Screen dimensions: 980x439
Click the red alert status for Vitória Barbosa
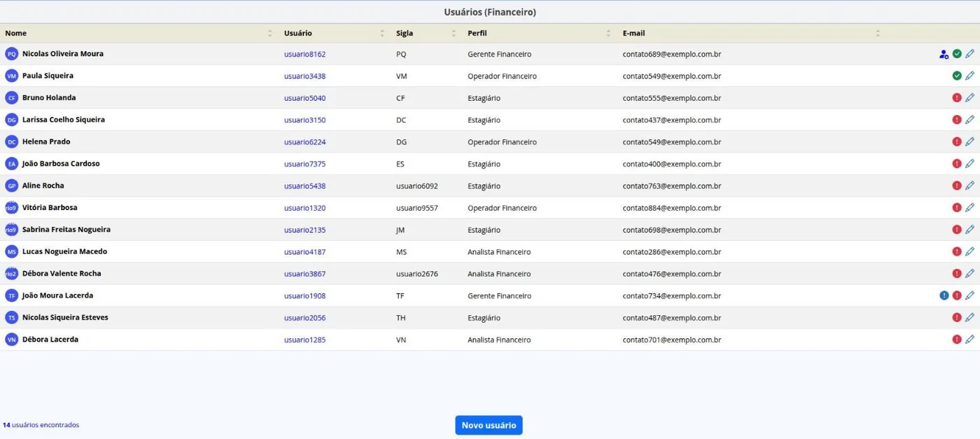pyautogui.click(x=957, y=207)
